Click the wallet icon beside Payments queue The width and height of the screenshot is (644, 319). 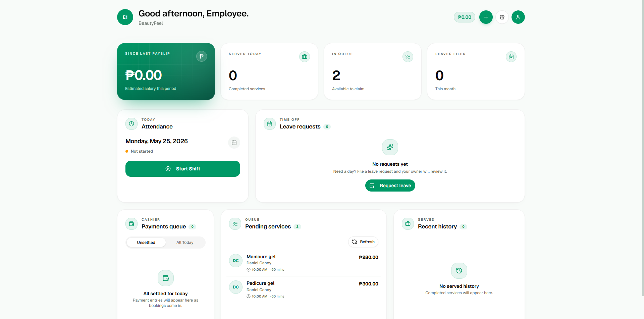[x=131, y=224]
